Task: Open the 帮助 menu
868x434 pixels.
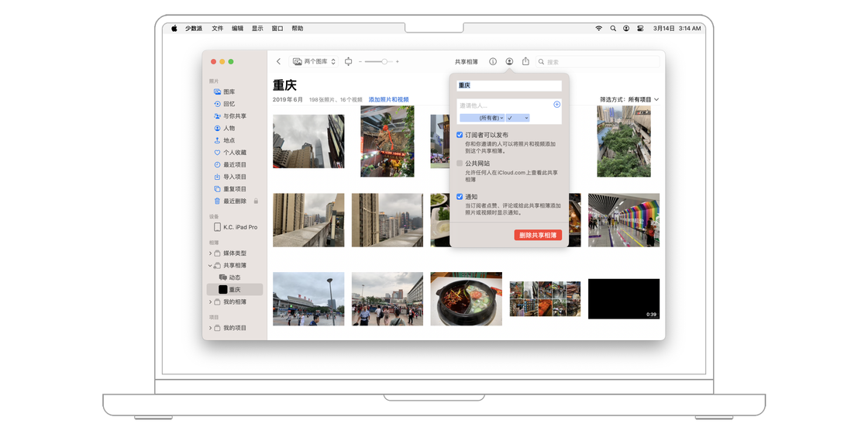Action: pos(298,28)
